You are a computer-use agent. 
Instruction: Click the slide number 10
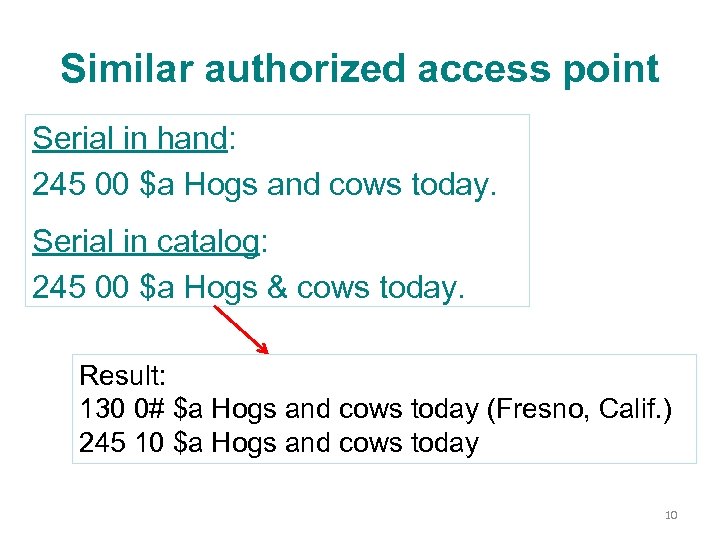click(x=670, y=515)
